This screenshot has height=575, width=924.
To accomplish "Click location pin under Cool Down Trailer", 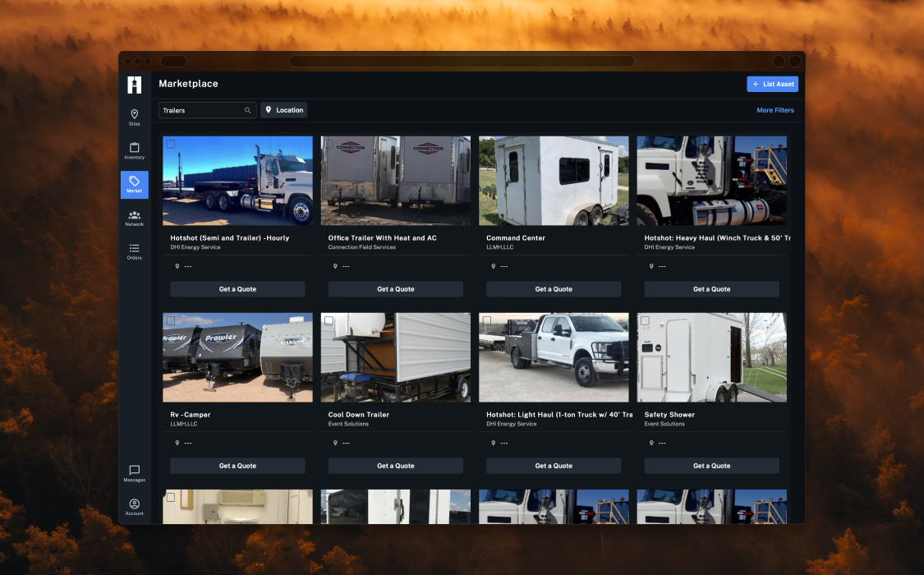I will (x=335, y=443).
